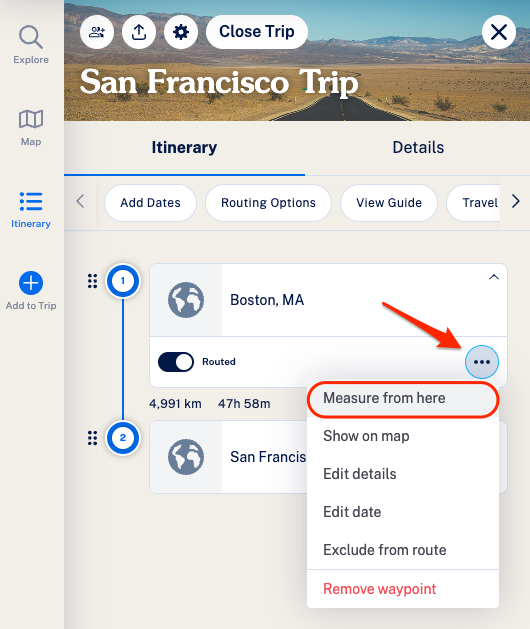The height and width of the screenshot is (629, 530).
Task: Open the three-dot menu for Boston waypoint
Action: point(482,362)
